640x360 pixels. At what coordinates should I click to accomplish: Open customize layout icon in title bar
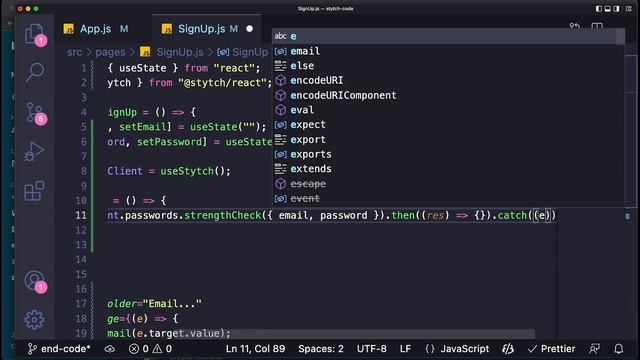pos(629,9)
